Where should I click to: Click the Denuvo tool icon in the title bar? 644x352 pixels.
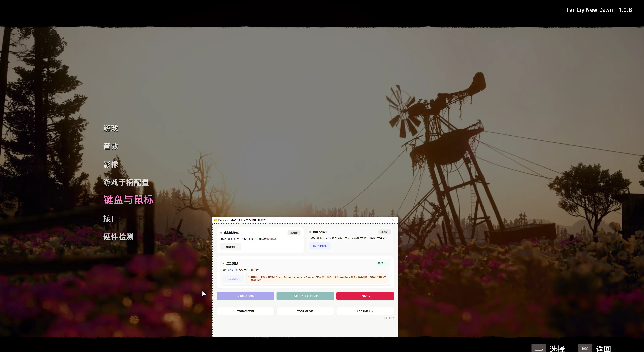point(216,220)
